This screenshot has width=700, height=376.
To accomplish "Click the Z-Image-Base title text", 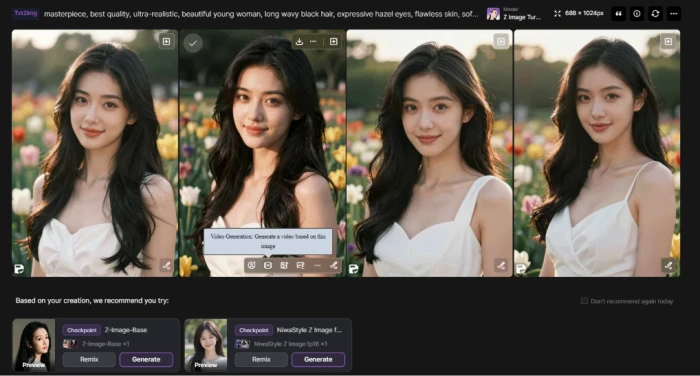I will 126,330.
